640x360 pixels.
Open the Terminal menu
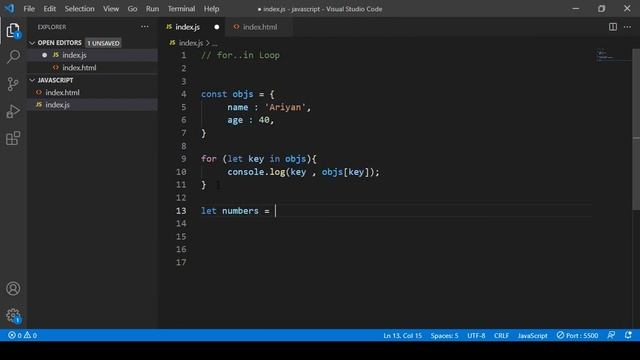[181, 9]
